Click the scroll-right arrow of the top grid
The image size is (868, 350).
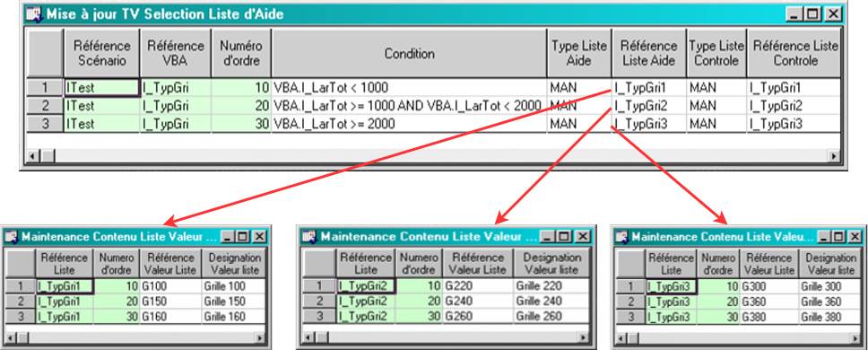[834, 156]
